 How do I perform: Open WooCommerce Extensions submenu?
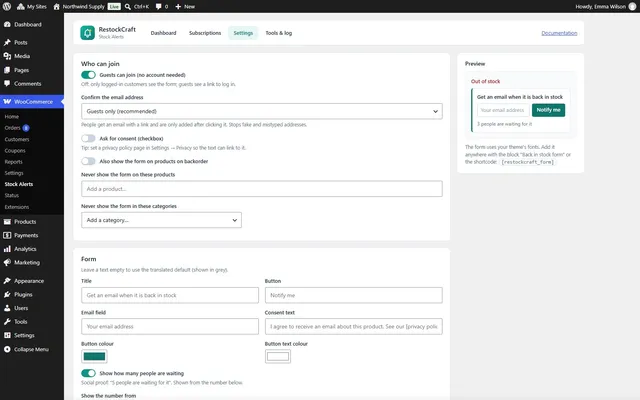click(x=17, y=207)
